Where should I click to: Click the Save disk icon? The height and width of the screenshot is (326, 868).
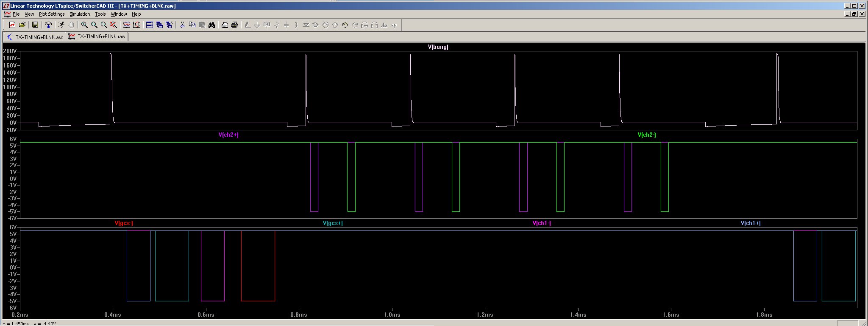35,25
